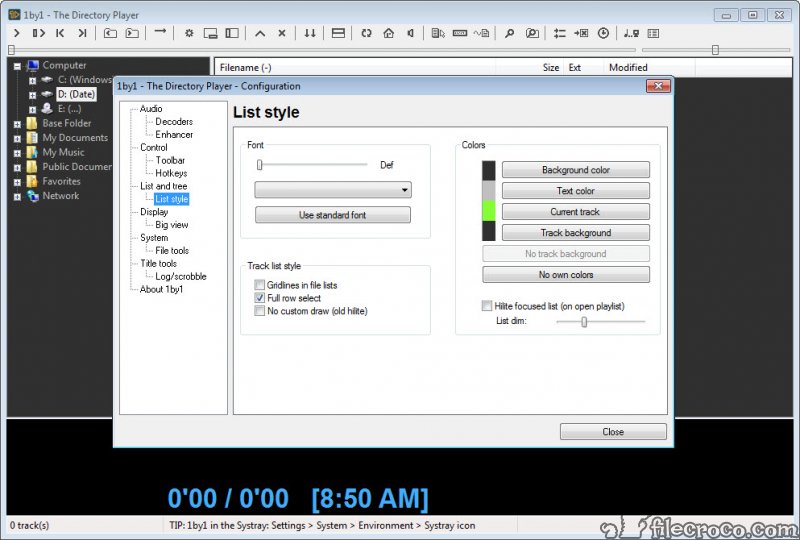
Task: Click the find-in-folder magnifier icon
Action: [532, 33]
